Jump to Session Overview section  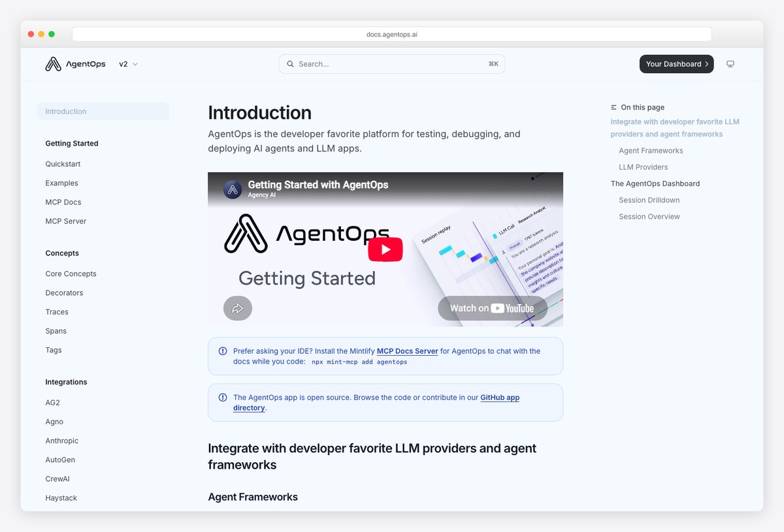tap(649, 216)
